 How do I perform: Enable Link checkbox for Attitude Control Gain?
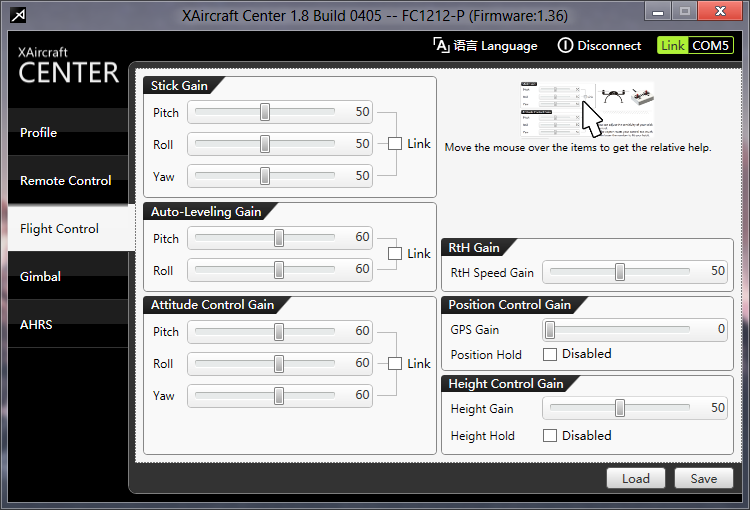click(395, 364)
